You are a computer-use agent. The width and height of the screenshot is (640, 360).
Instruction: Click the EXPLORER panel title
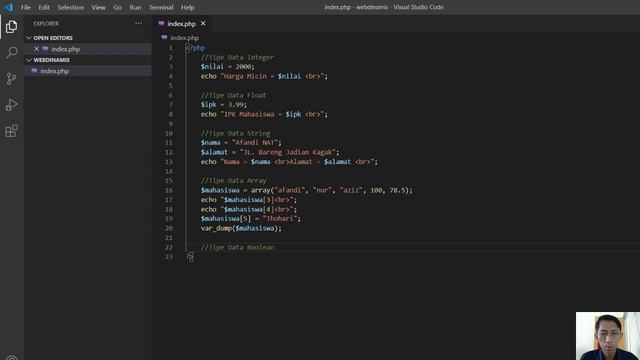pos(46,24)
